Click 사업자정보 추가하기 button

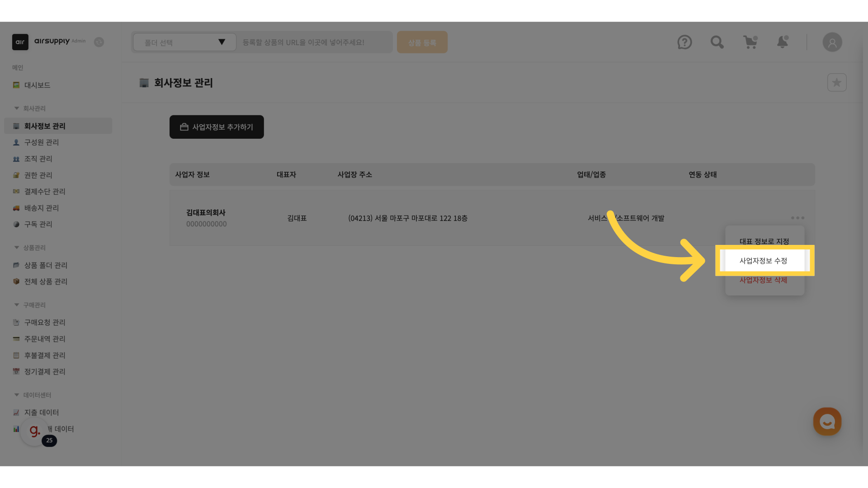[x=217, y=127]
